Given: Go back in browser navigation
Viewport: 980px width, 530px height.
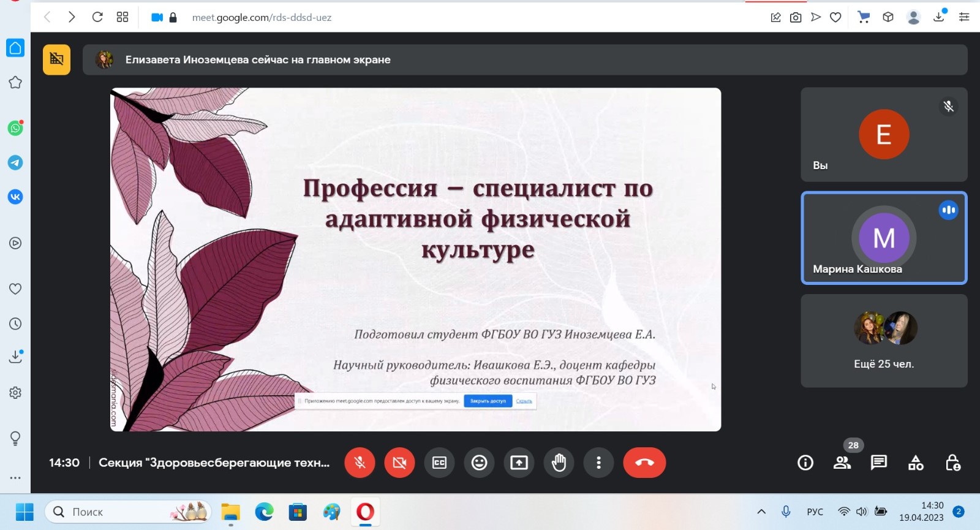Looking at the screenshot, I should coord(47,17).
